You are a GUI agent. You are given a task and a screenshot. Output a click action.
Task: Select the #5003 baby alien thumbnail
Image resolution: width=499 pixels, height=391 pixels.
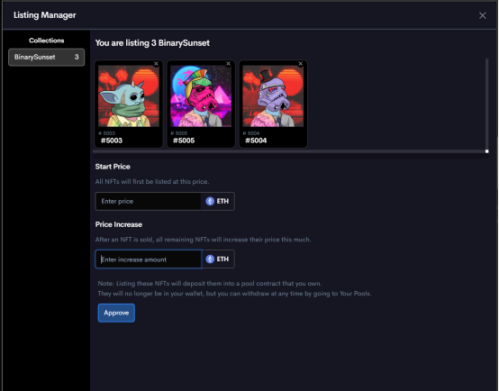pyautogui.click(x=129, y=96)
